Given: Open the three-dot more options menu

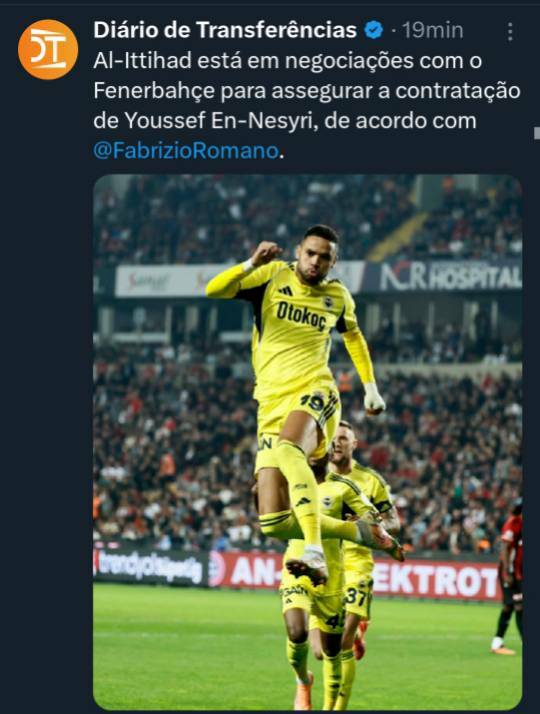Looking at the screenshot, I should tap(510, 31).
